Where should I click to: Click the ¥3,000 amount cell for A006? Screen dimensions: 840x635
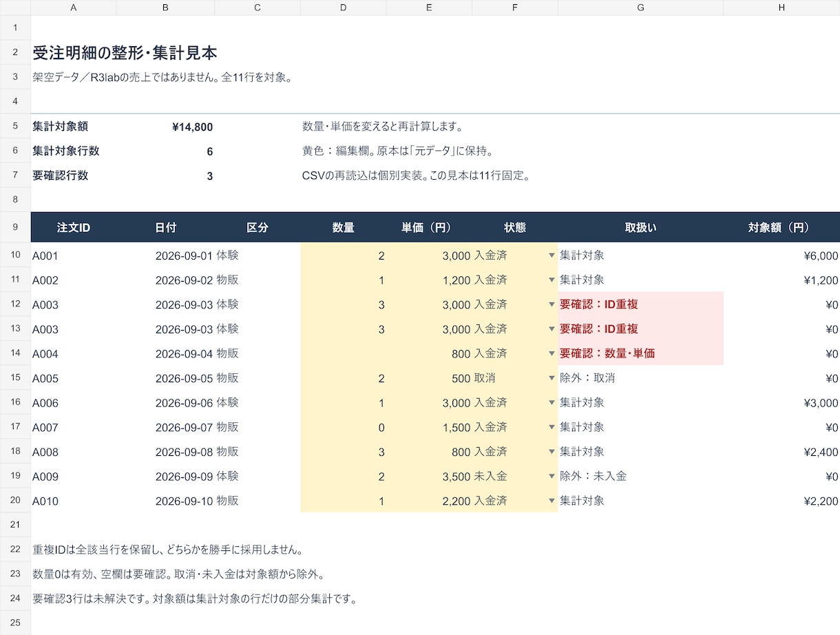tap(781, 403)
